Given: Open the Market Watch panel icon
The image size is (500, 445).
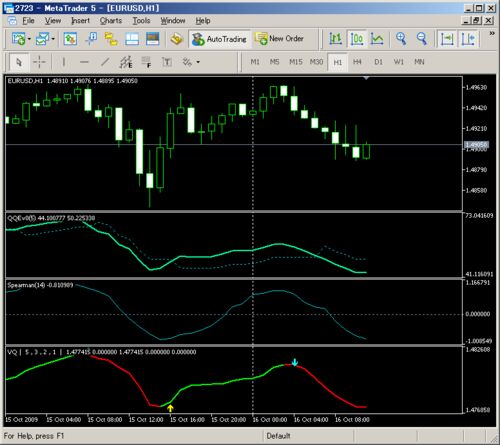Looking at the screenshot, I should click(70, 39).
